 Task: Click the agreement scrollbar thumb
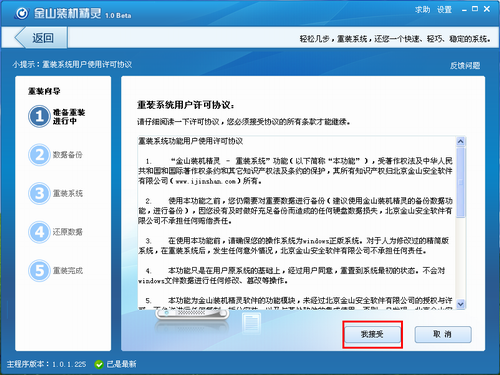click(x=461, y=182)
